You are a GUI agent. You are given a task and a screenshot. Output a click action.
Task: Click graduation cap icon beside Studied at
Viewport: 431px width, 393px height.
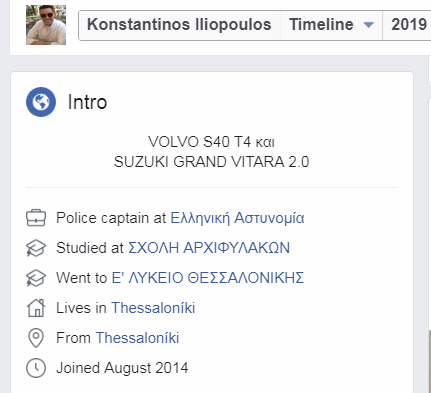[x=36, y=248]
